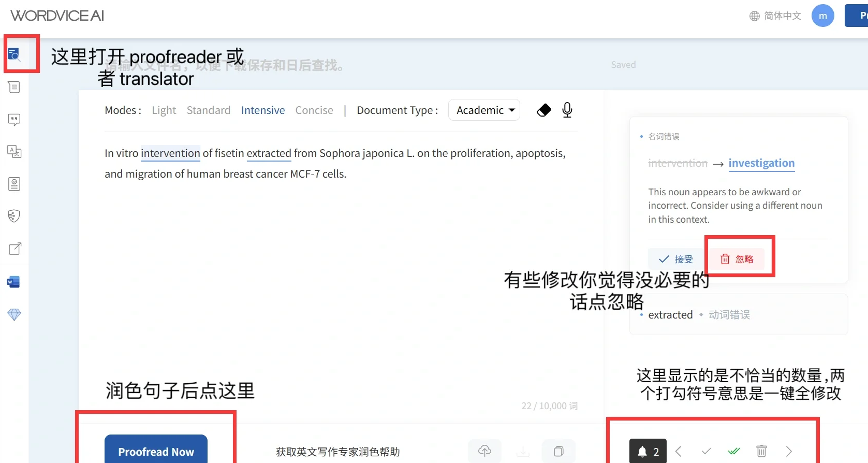Click the Proofread Now button
The height and width of the screenshot is (463, 868).
pos(156,449)
